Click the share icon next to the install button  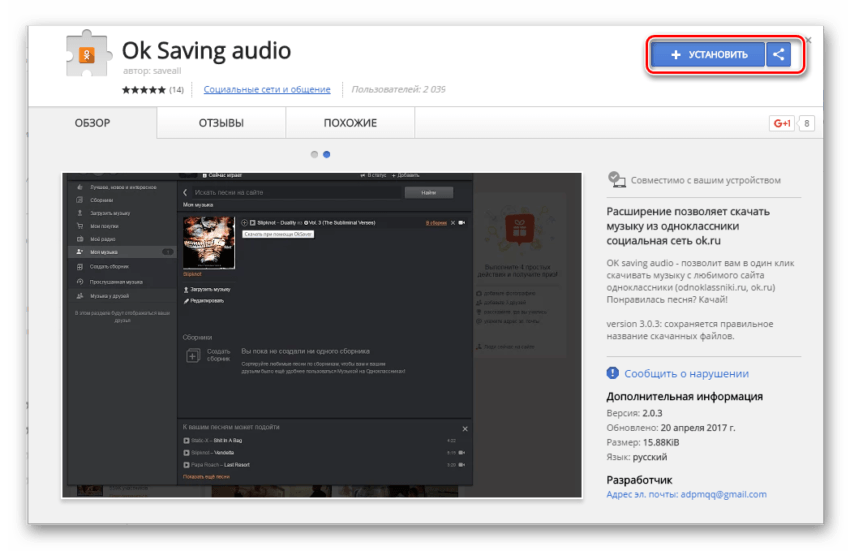click(779, 54)
